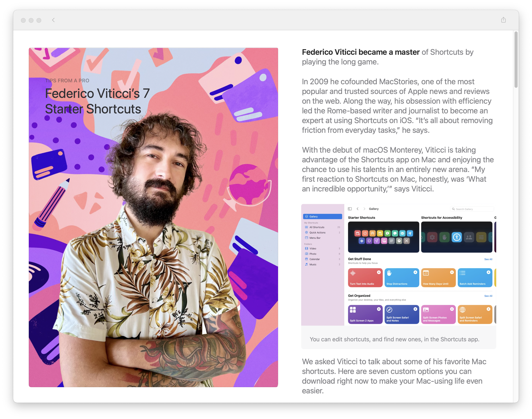
Task: Click the Gallery toolbar forward chevron
Action: (364, 209)
